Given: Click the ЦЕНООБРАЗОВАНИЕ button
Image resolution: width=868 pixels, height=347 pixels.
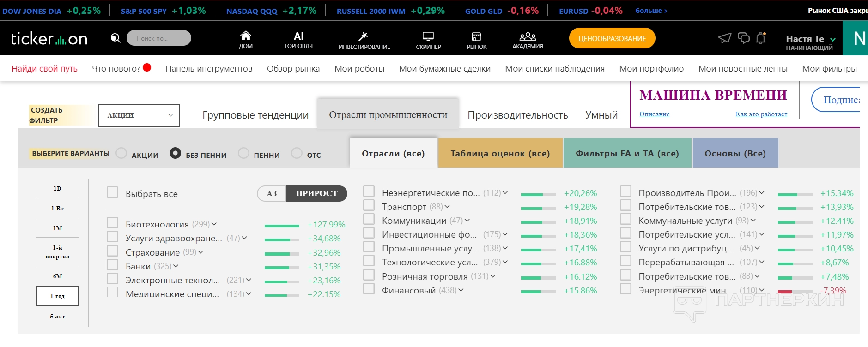Looking at the screenshot, I should (612, 38).
